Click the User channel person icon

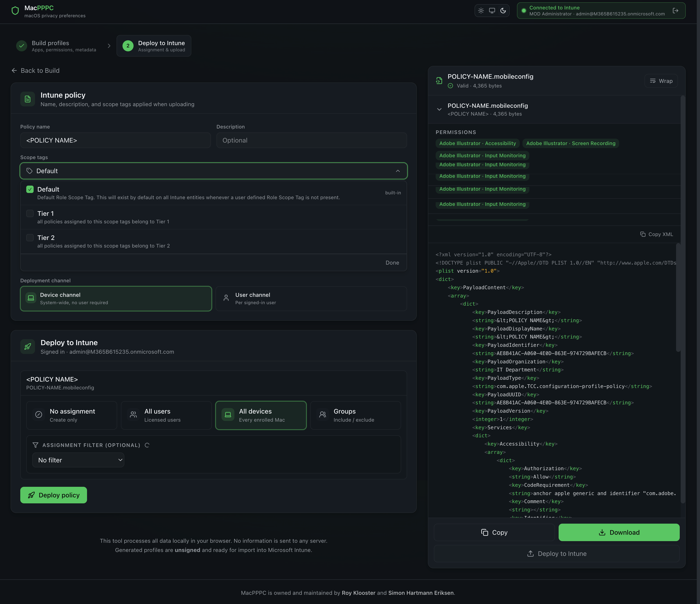click(226, 298)
